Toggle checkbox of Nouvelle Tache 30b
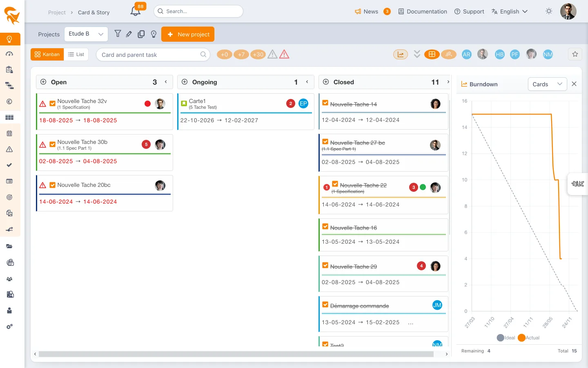 (x=53, y=144)
